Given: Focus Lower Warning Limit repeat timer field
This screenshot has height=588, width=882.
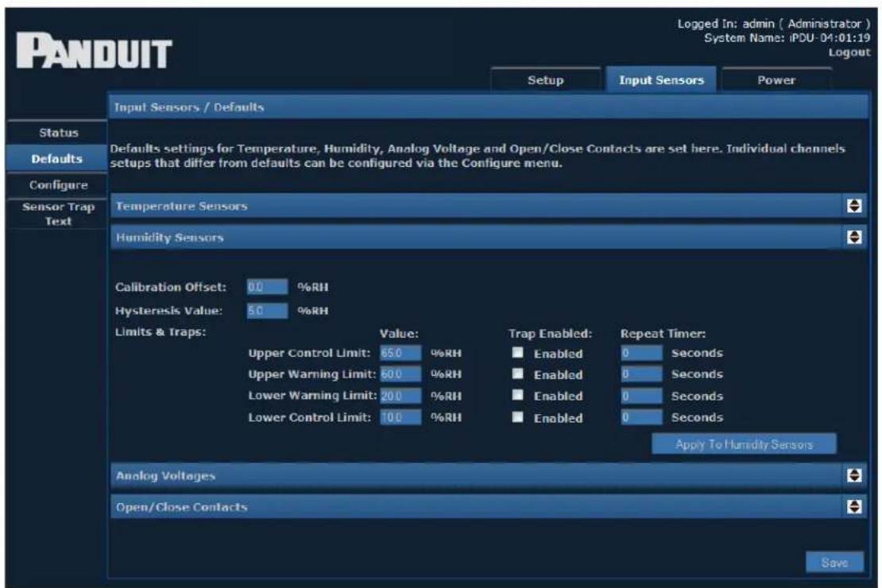Looking at the screenshot, I should [642, 396].
